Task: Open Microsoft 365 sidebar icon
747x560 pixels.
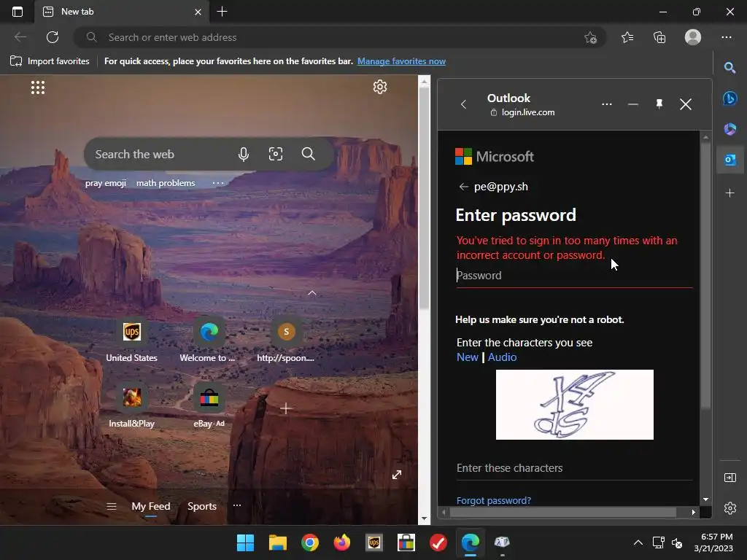Action: [x=729, y=129]
